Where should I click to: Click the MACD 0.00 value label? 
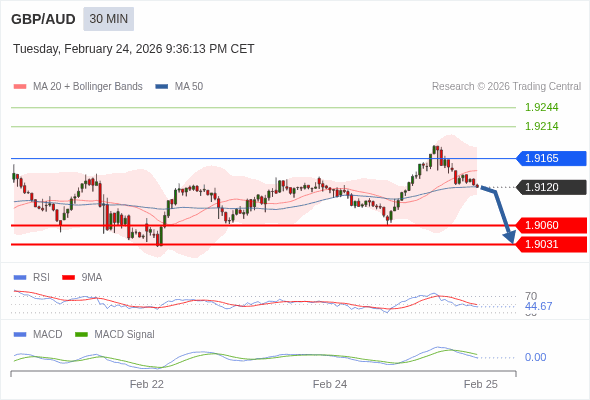tap(535, 357)
